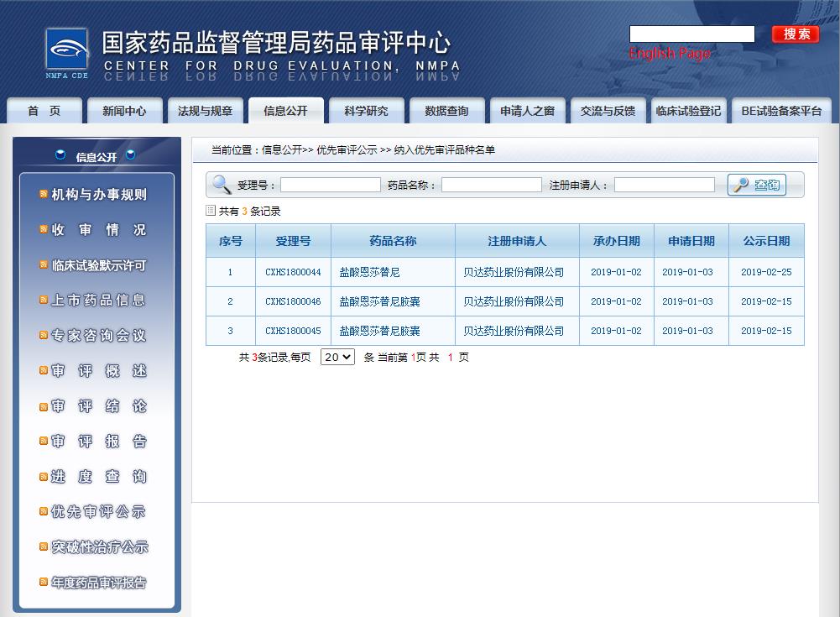The image size is (840, 617).
Task: Click the 受理号 input field
Action: click(x=330, y=185)
